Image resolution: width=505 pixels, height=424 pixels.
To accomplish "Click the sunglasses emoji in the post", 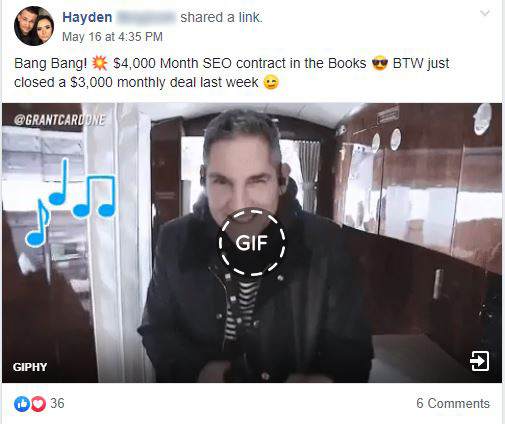I will pyautogui.click(x=380, y=63).
